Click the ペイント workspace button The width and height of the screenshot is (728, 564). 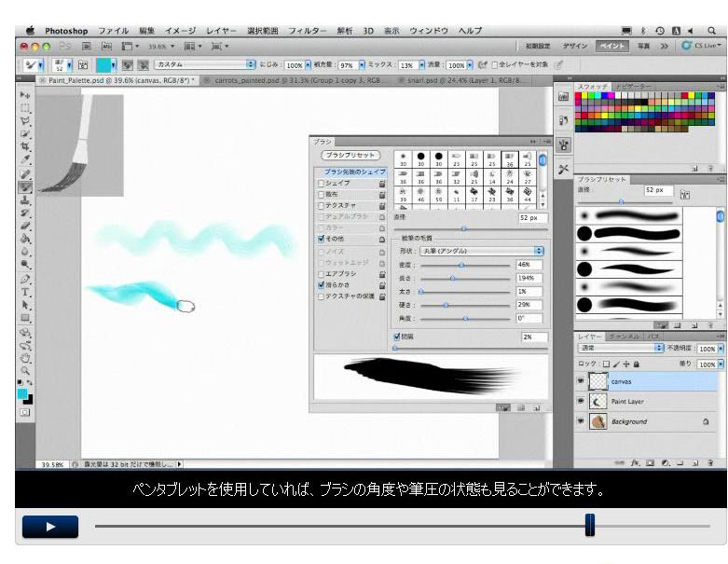coord(612,46)
